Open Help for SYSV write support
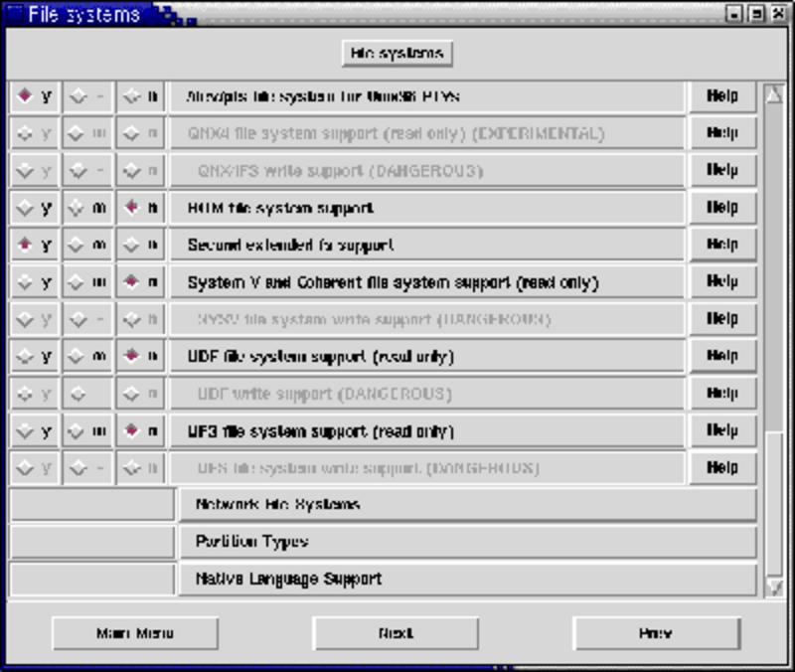Screen dimensions: 795x672 (x=722, y=319)
